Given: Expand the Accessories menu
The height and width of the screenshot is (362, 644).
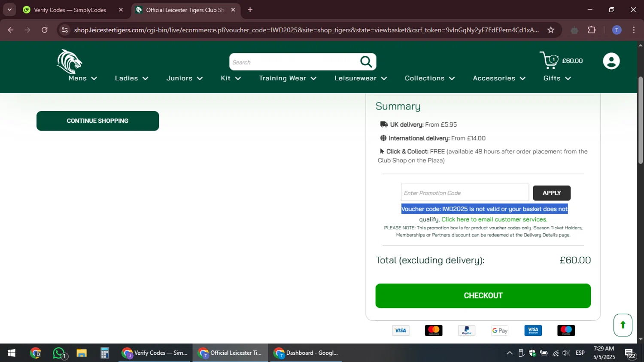Looking at the screenshot, I should click(x=499, y=78).
